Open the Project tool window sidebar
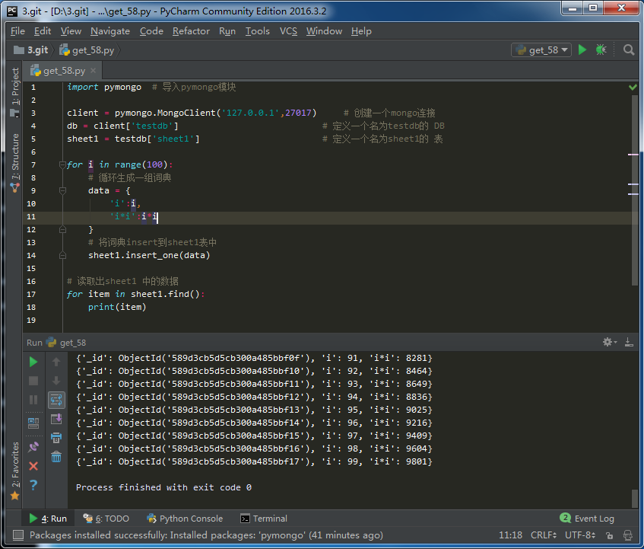This screenshot has height=549, width=644. pyautogui.click(x=15, y=92)
